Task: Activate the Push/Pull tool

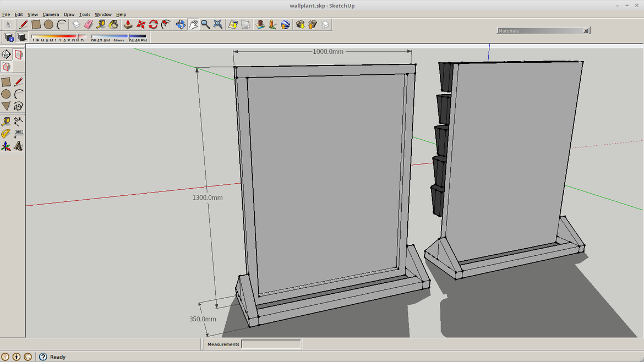Action: coord(128,24)
